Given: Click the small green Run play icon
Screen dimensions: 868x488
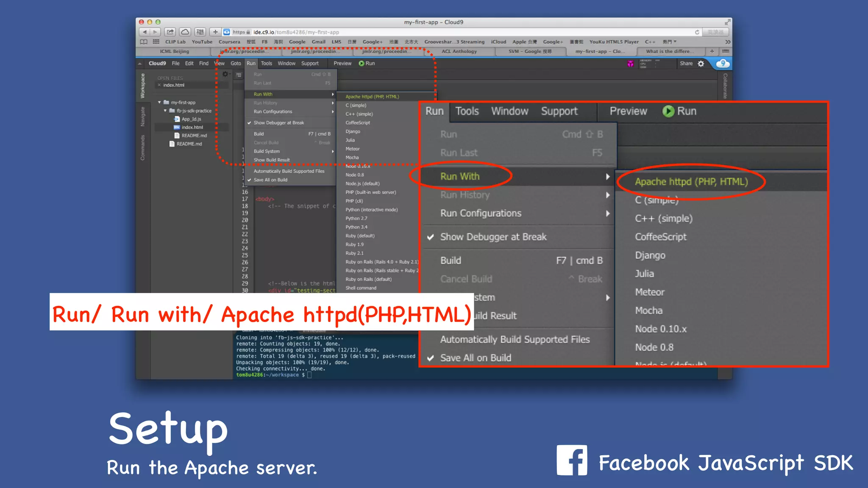Looking at the screenshot, I should (x=362, y=64).
